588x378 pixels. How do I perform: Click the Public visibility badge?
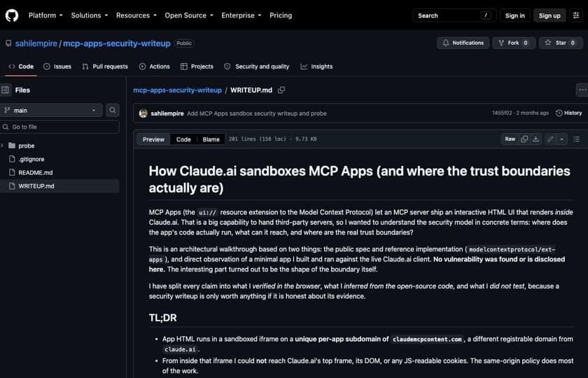coord(184,43)
